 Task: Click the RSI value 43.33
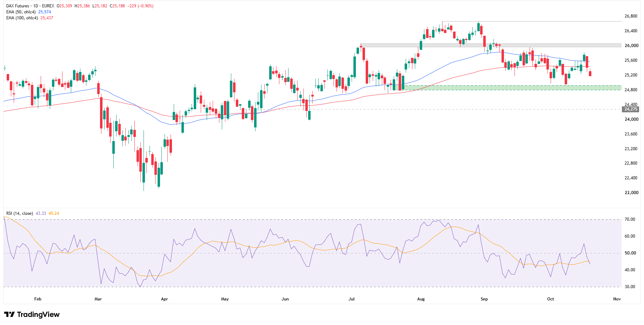[x=41, y=213]
